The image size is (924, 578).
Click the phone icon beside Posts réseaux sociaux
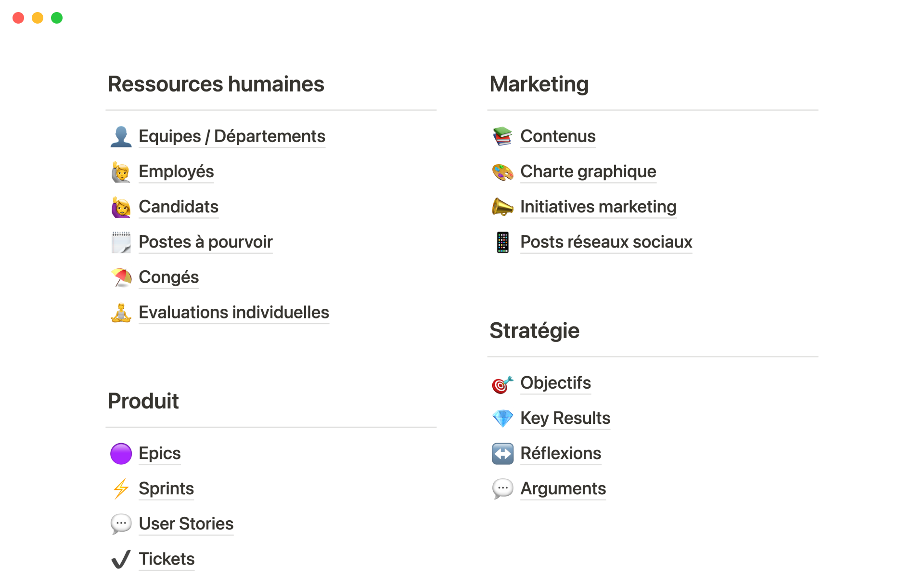coord(502,242)
